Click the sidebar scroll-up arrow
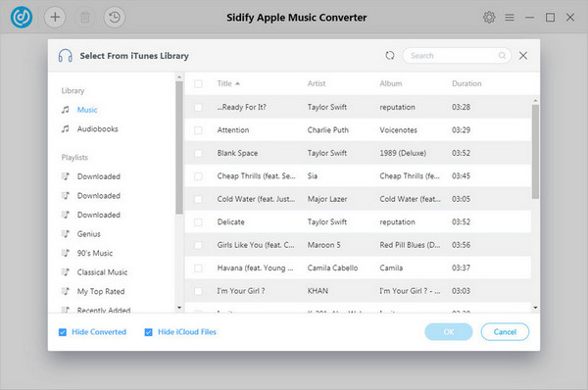 179,76
